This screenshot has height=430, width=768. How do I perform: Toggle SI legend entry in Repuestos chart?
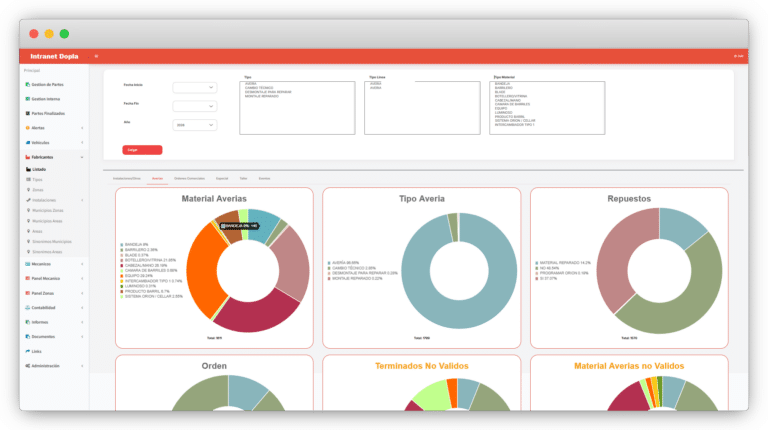[546, 279]
